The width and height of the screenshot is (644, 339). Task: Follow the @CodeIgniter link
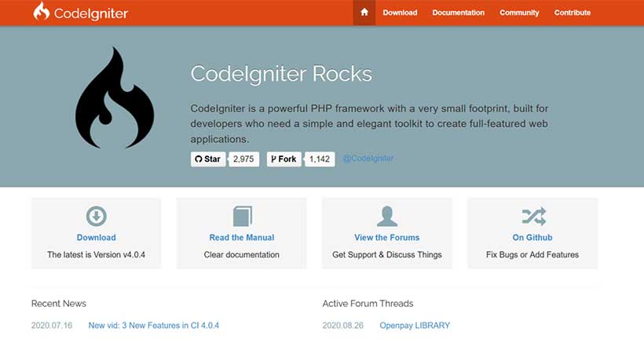[x=368, y=159]
